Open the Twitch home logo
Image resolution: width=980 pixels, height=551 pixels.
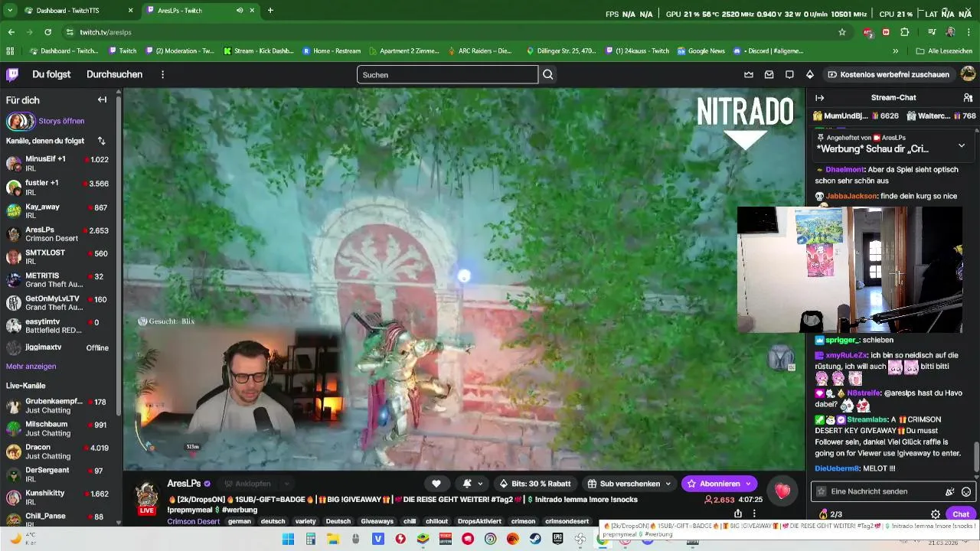coord(12,74)
